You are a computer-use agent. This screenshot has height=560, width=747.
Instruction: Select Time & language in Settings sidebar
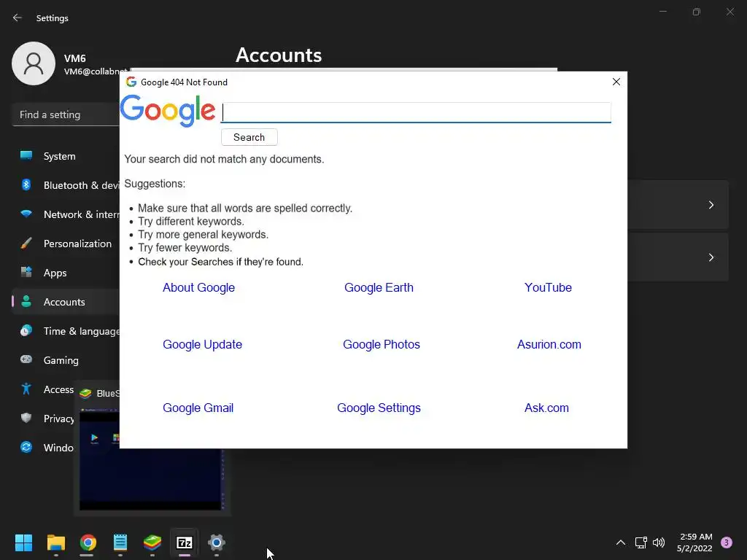(x=66, y=331)
